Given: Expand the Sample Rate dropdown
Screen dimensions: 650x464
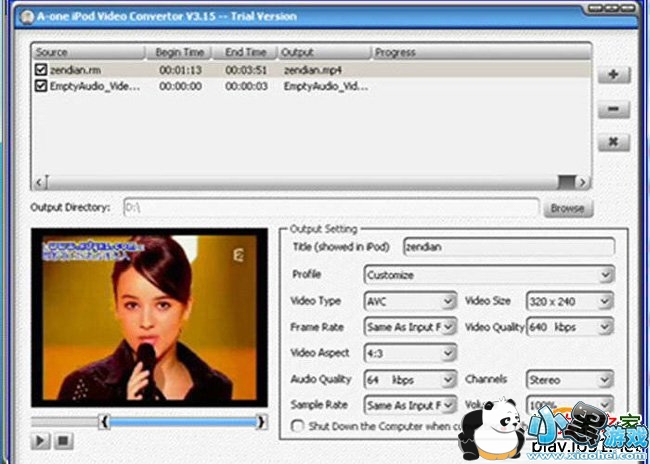Looking at the screenshot, I should [x=410, y=405].
